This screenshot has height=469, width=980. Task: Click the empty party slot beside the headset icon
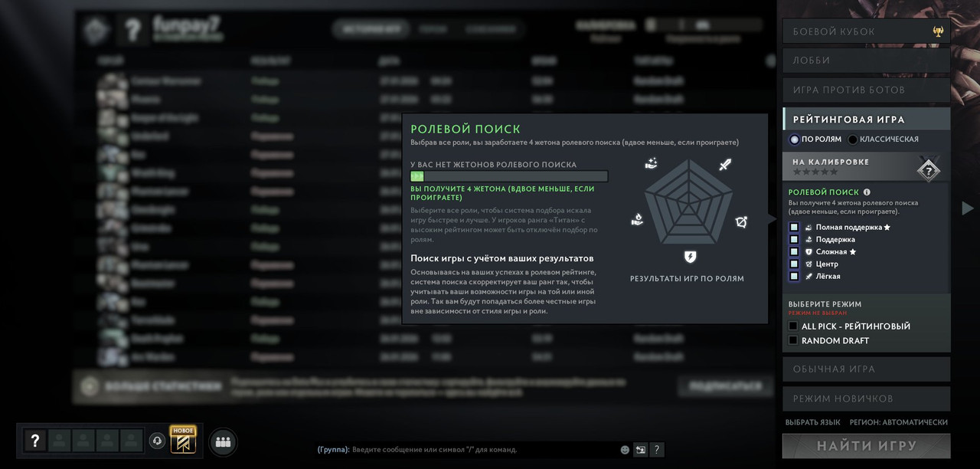[x=131, y=441]
